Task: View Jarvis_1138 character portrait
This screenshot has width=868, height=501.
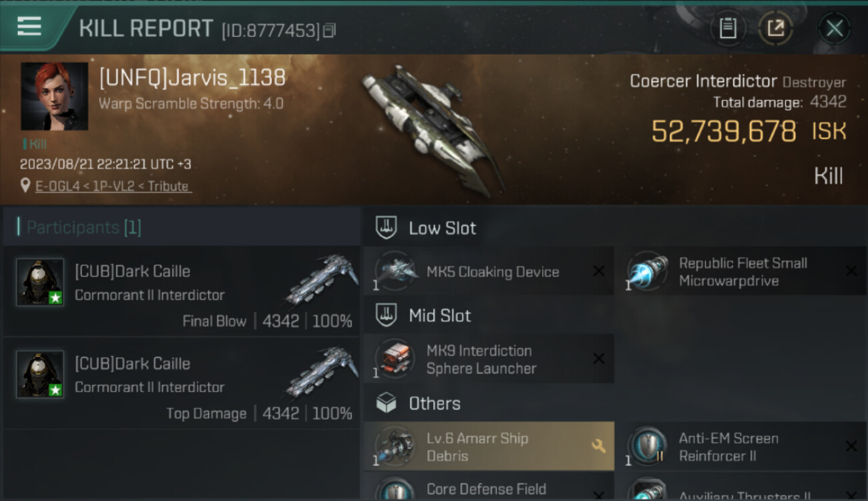Action: (x=54, y=96)
